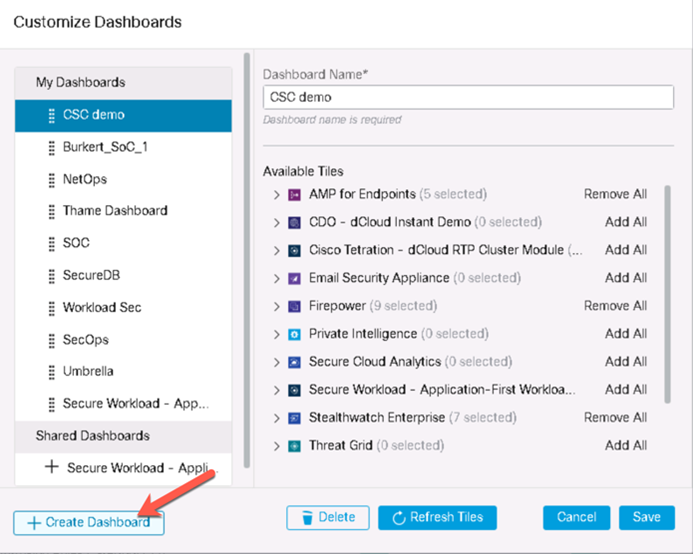The height and width of the screenshot is (554, 693).
Task: Select the SOC dashboard entry
Action: (123, 243)
